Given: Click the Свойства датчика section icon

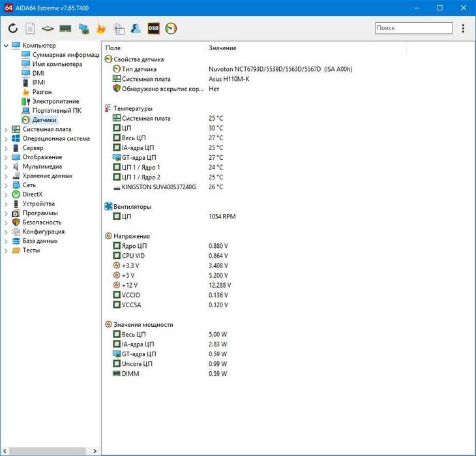Looking at the screenshot, I should click(x=108, y=59).
